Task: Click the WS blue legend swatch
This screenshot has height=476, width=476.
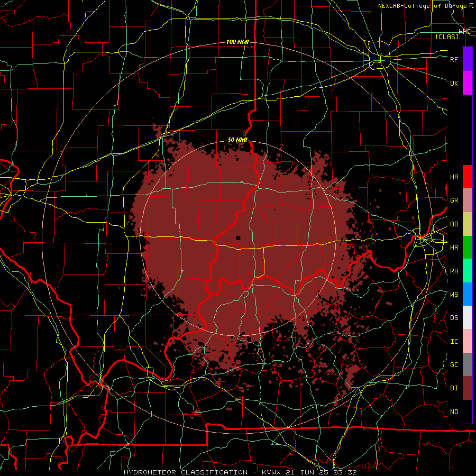Action: click(467, 294)
